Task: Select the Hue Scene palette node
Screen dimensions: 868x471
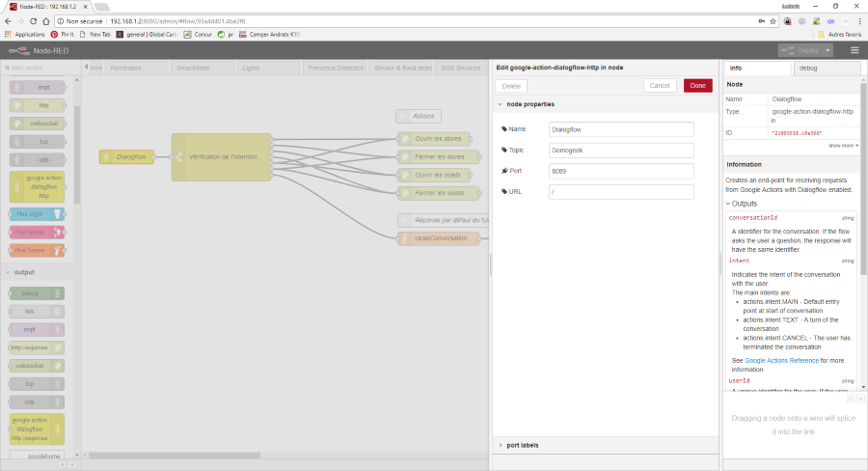Action: pos(37,251)
